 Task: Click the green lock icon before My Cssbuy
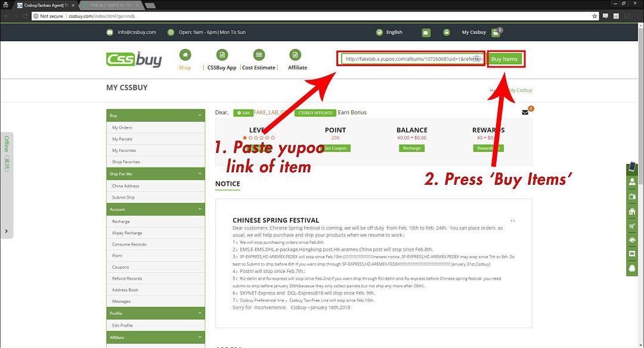(447, 32)
